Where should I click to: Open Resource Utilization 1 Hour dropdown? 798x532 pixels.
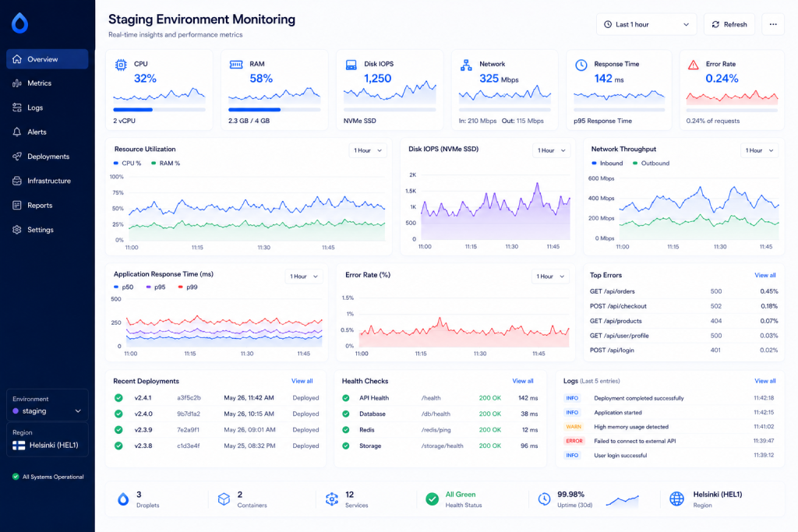coord(368,150)
